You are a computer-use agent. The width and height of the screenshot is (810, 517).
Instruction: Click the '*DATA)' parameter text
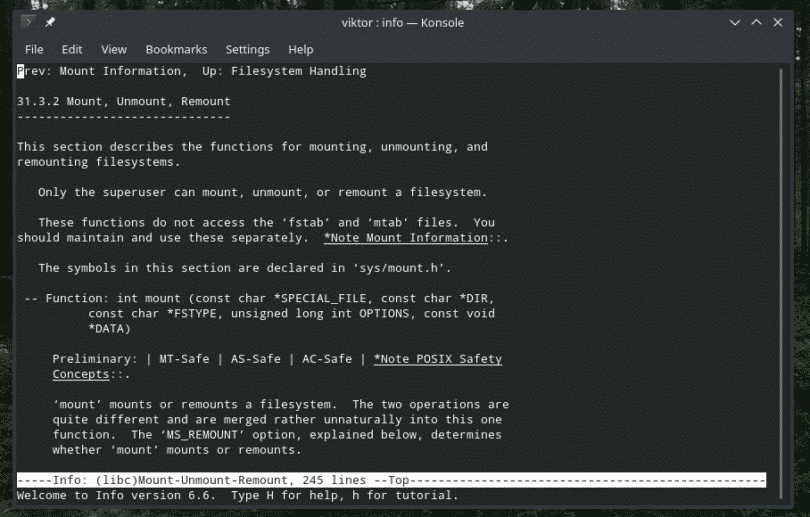pyautogui.click(x=109, y=328)
